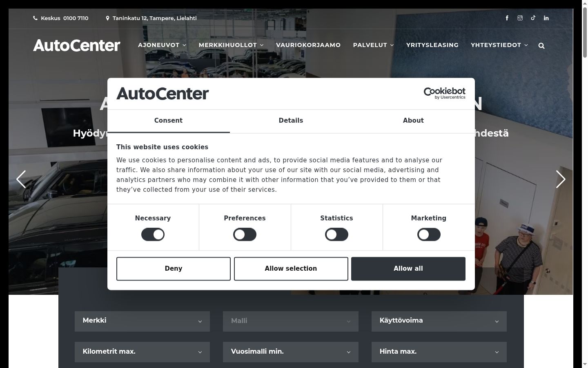Switch to the About tab
The height and width of the screenshot is (368, 588).
(x=413, y=121)
